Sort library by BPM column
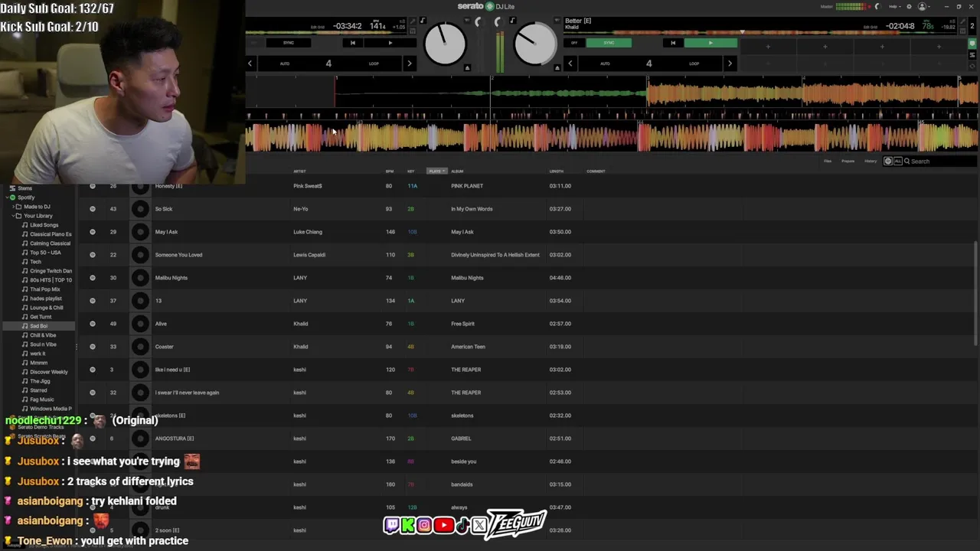The width and height of the screenshot is (980, 551). tap(389, 171)
